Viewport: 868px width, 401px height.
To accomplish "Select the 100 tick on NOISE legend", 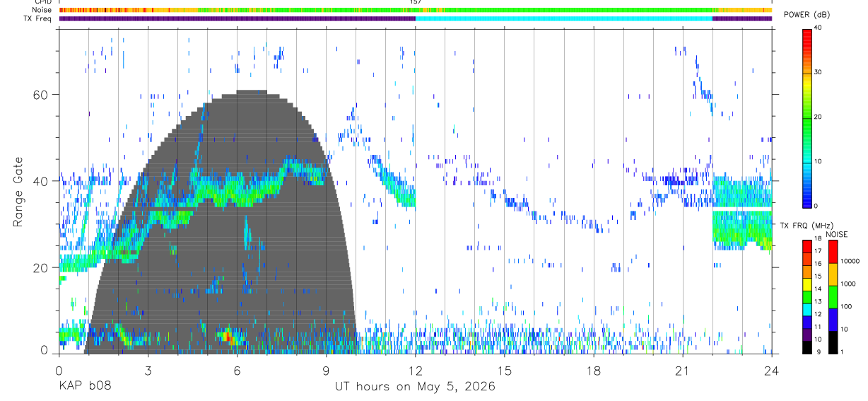I will click(x=847, y=306).
